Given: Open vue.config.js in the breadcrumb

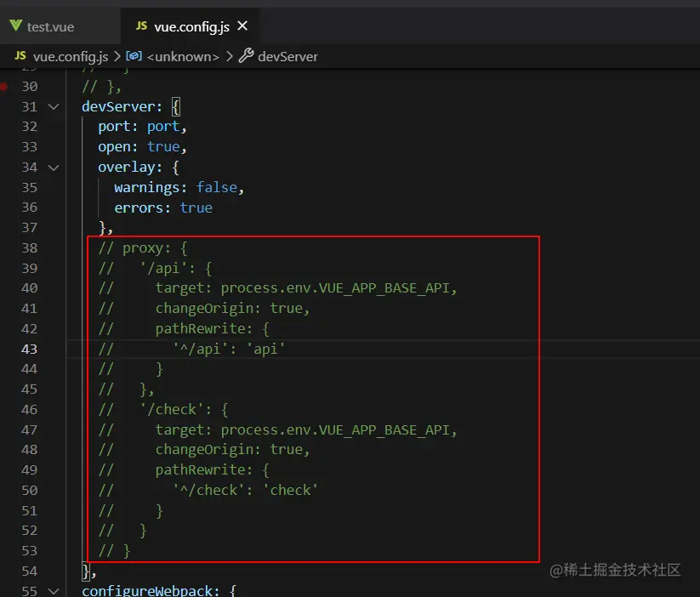Looking at the screenshot, I should (x=71, y=57).
